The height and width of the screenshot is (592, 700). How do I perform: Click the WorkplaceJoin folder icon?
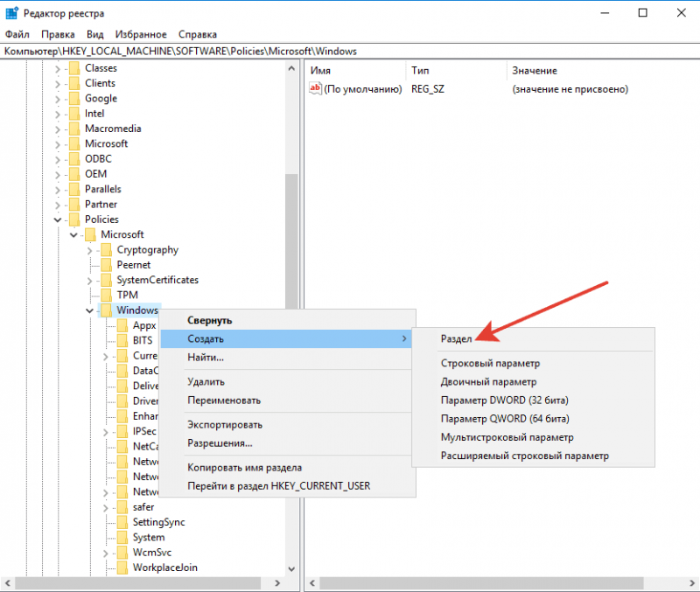pyautogui.click(x=122, y=568)
